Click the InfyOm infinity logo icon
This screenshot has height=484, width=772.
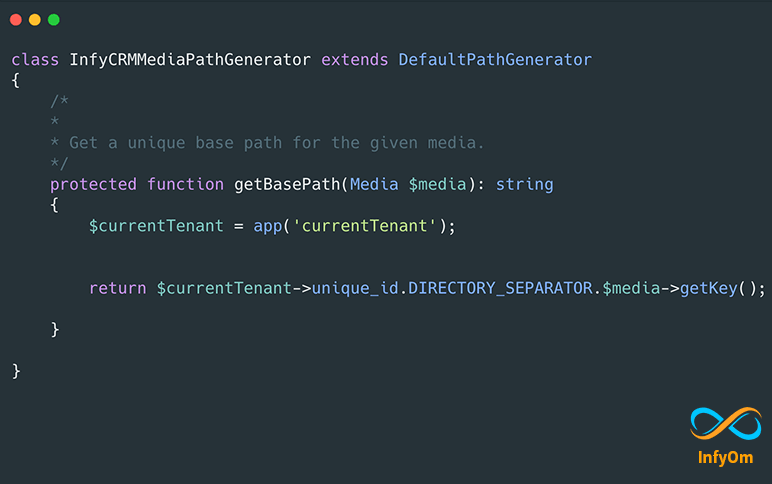(x=726, y=423)
